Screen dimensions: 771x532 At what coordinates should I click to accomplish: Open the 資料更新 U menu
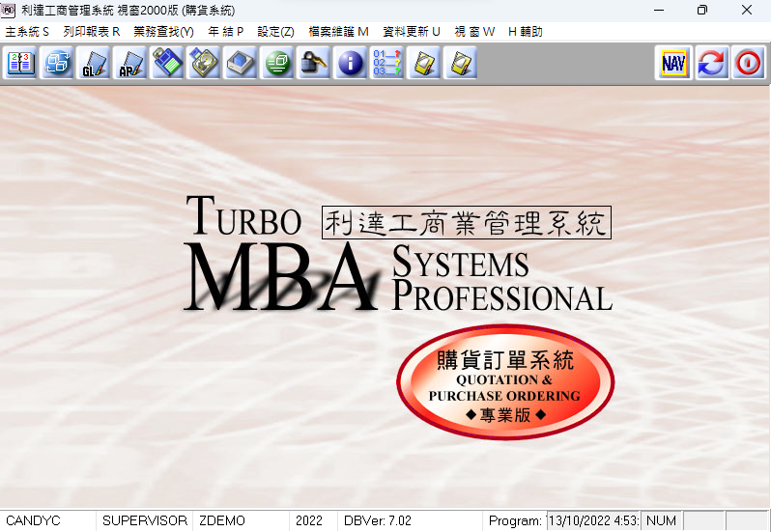pyautogui.click(x=412, y=32)
